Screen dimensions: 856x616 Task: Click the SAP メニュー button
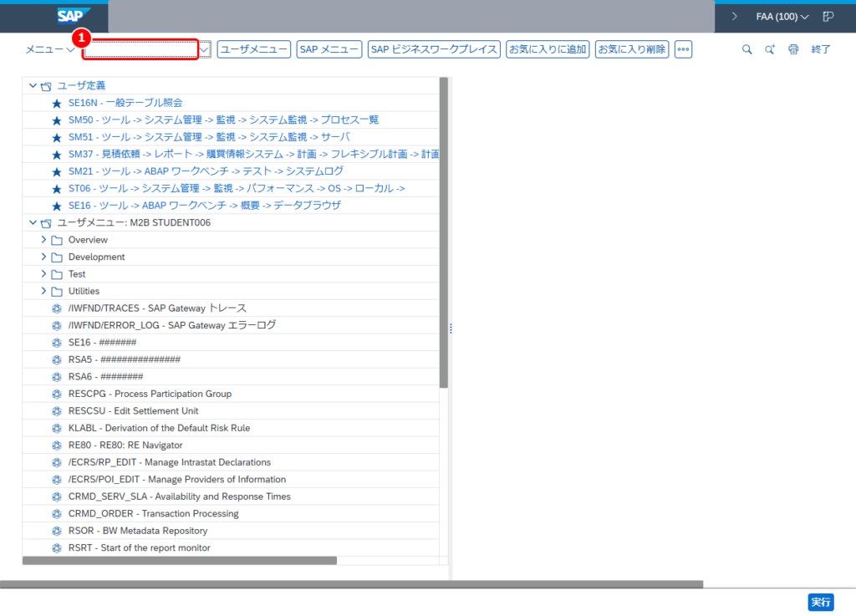click(x=329, y=49)
